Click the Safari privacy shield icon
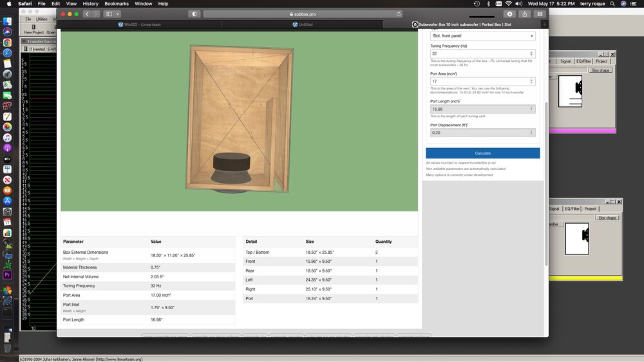 (194, 14)
